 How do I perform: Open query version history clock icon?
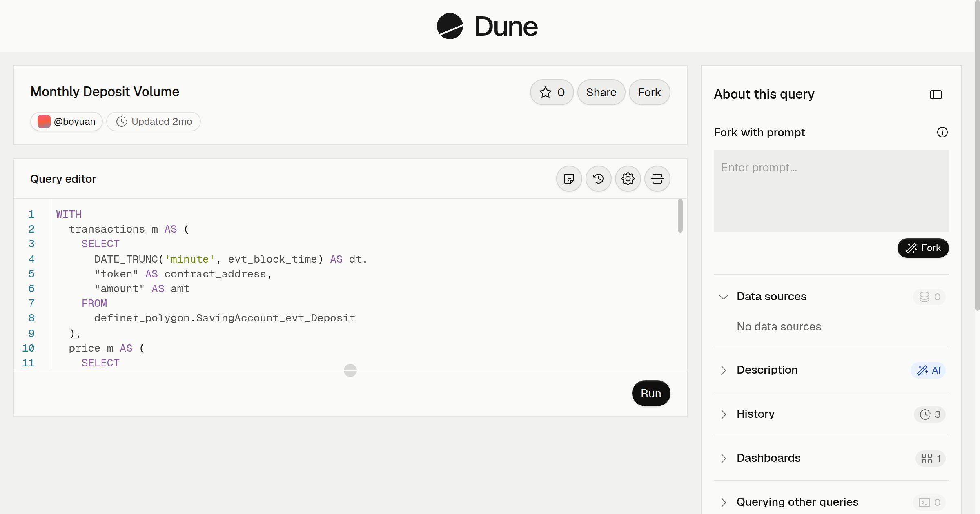pyautogui.click(x=598, y=179)
